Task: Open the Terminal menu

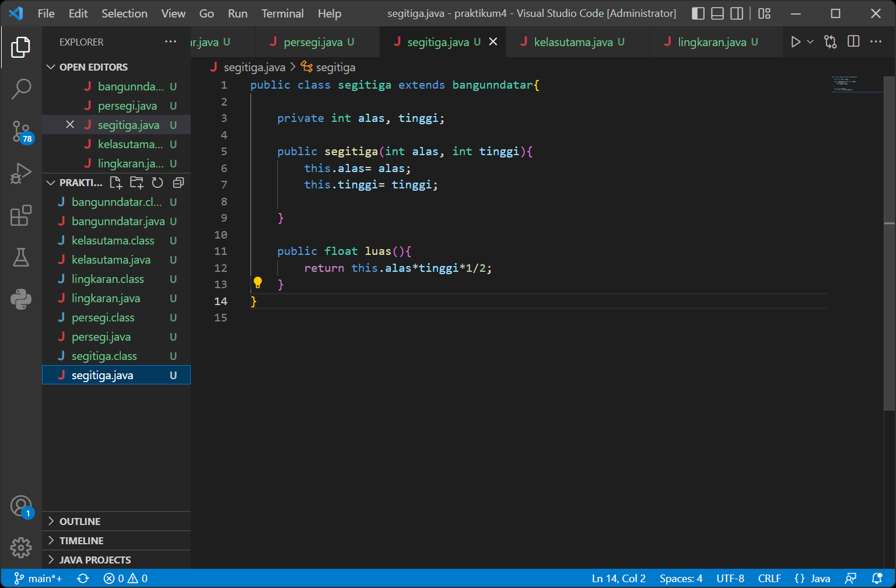Action: click(x=282, y=13)
